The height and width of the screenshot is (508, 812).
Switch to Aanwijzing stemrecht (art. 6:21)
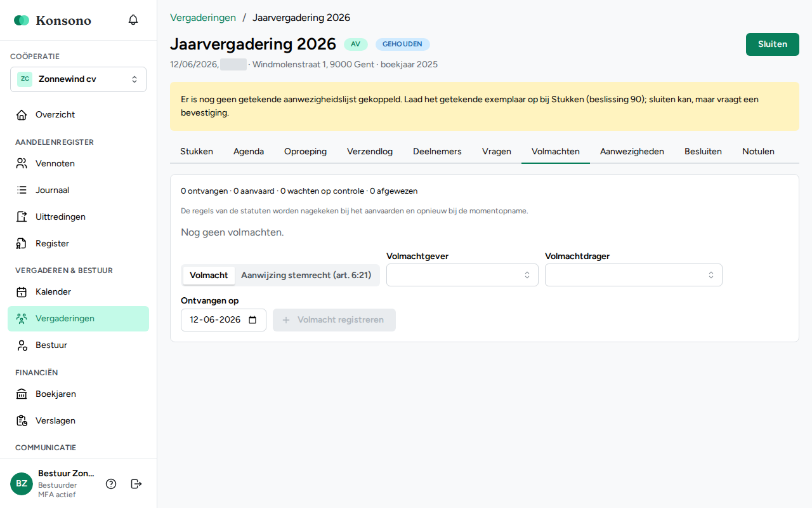306,276
